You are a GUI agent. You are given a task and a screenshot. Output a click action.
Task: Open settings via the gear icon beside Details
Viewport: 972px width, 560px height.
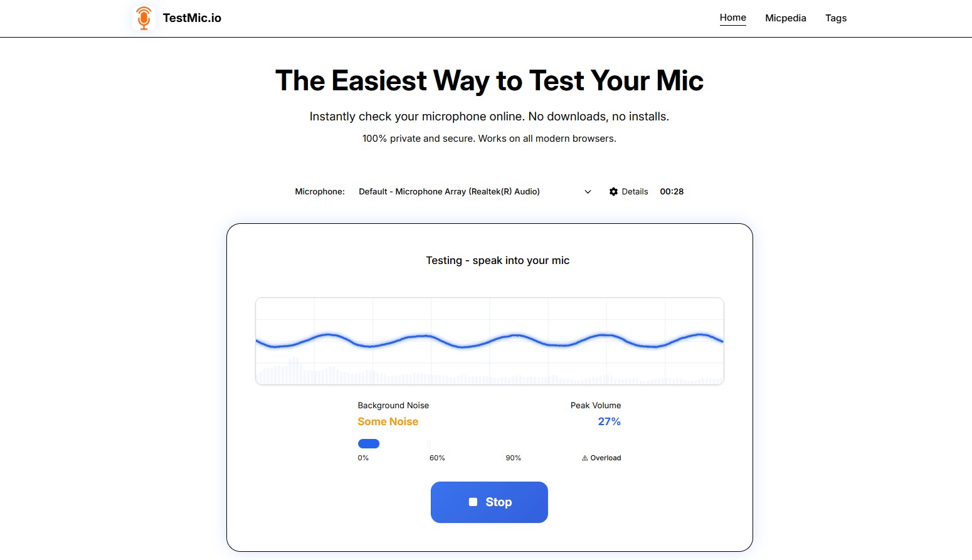[613, 191]
